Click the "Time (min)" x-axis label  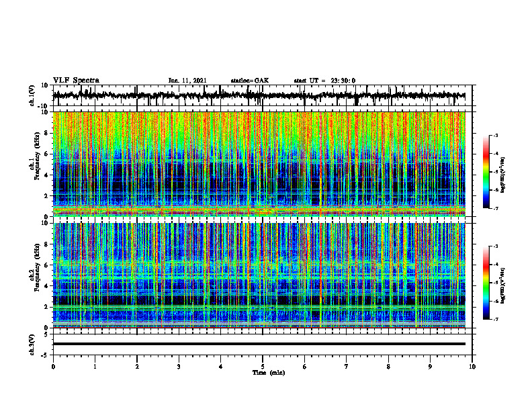pos(269,373)
